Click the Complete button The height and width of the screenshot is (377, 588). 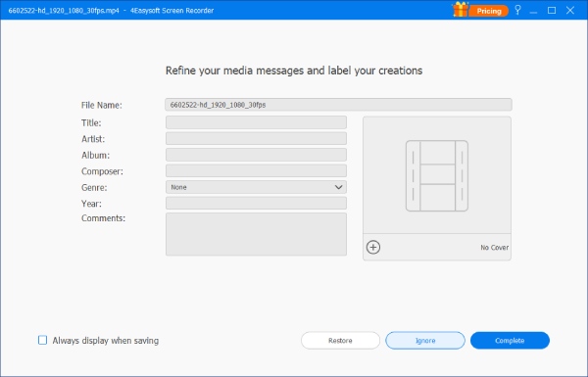510,340
